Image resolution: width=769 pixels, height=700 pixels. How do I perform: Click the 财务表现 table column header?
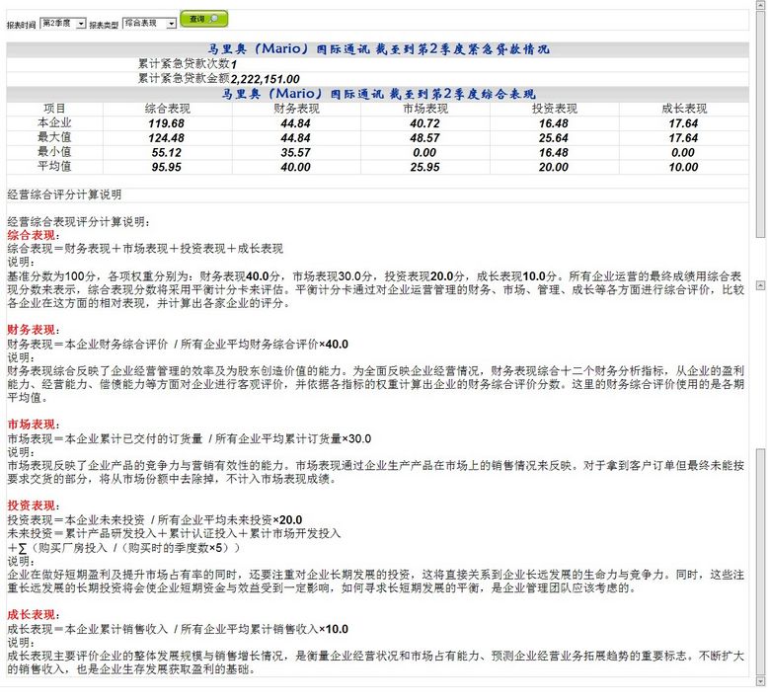296,109
